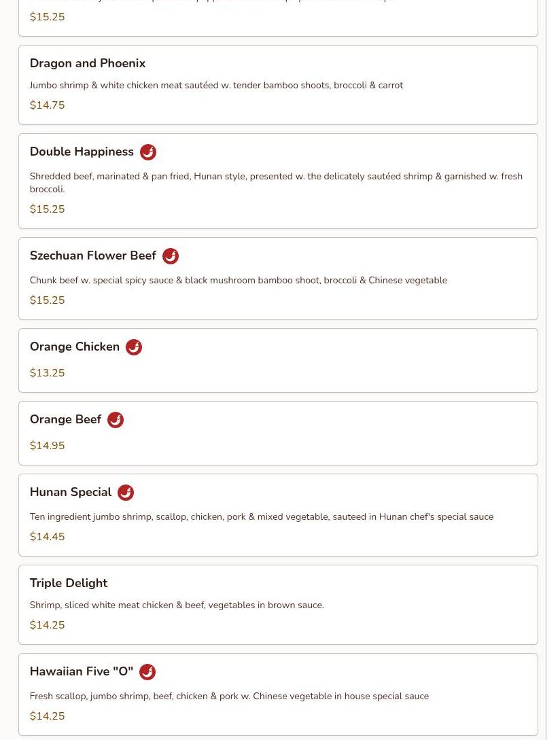Click the Hunan Special ingredient description
Screen dimensions: 560x740
point(262,516)
